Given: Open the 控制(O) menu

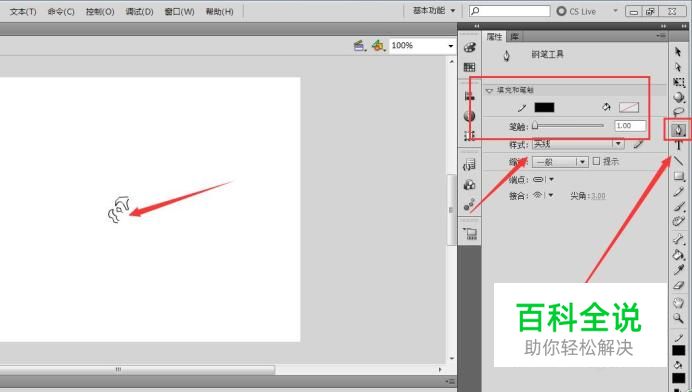Looking at the screenshot, I should point(100,11).
